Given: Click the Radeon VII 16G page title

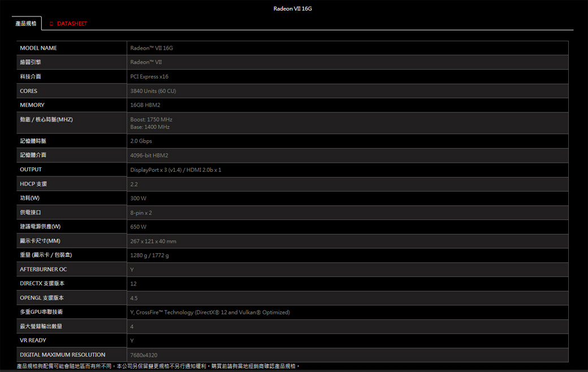Looking at the screenshot, I should coord(292,8).
